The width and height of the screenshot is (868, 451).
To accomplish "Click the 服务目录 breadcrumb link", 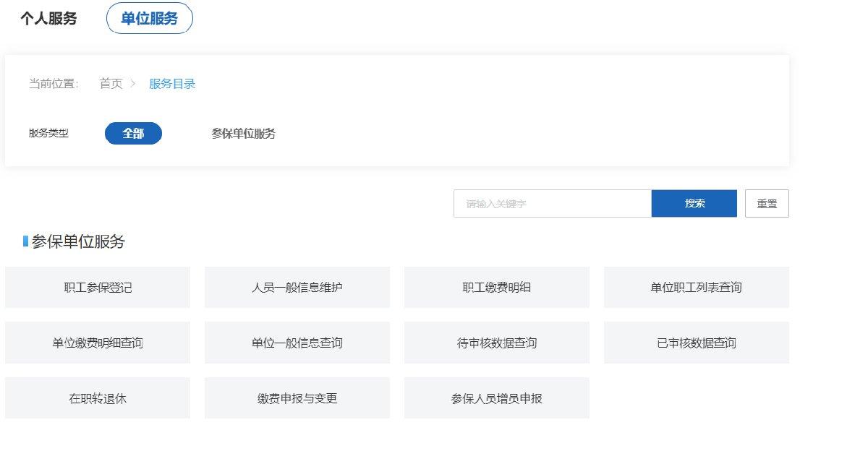I will click(172, 84).
